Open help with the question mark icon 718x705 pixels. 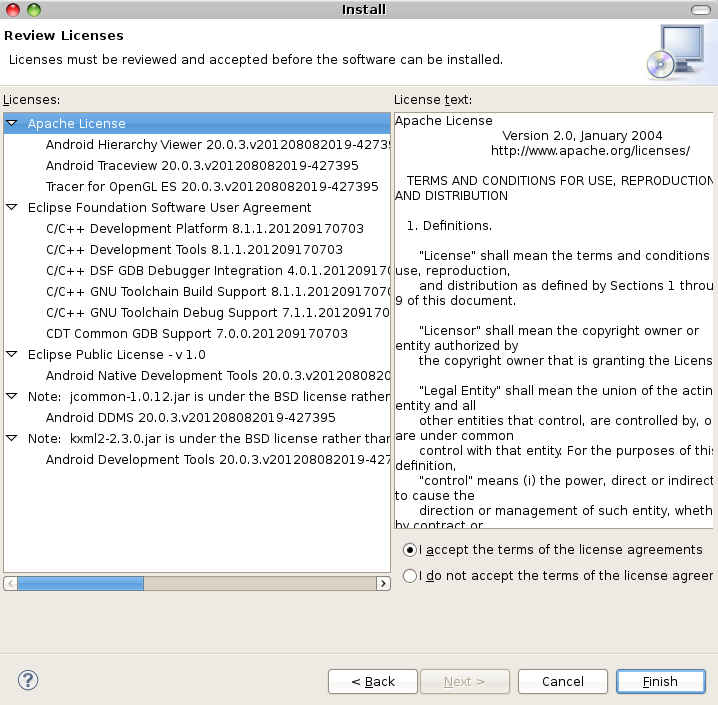[x=28, y=680]
